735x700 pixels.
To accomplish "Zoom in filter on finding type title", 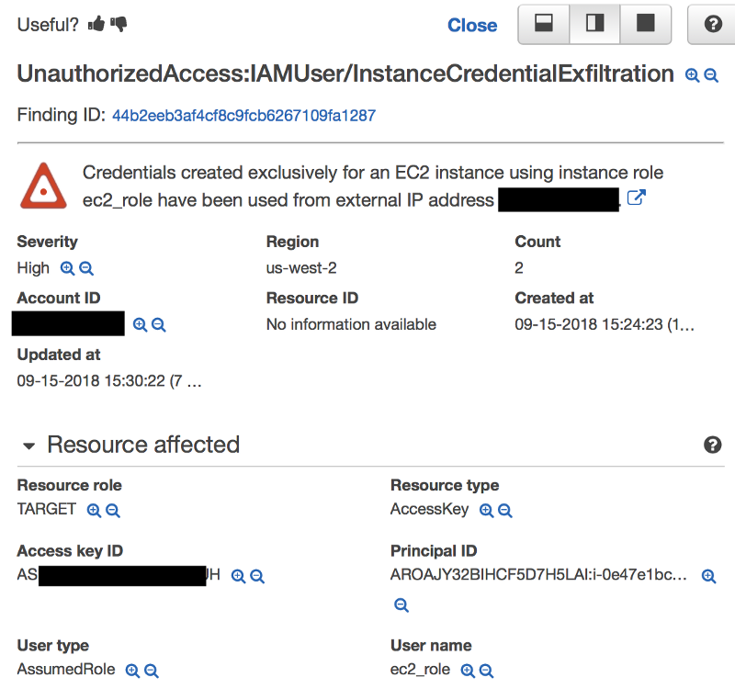I will (x=693, y=75).
